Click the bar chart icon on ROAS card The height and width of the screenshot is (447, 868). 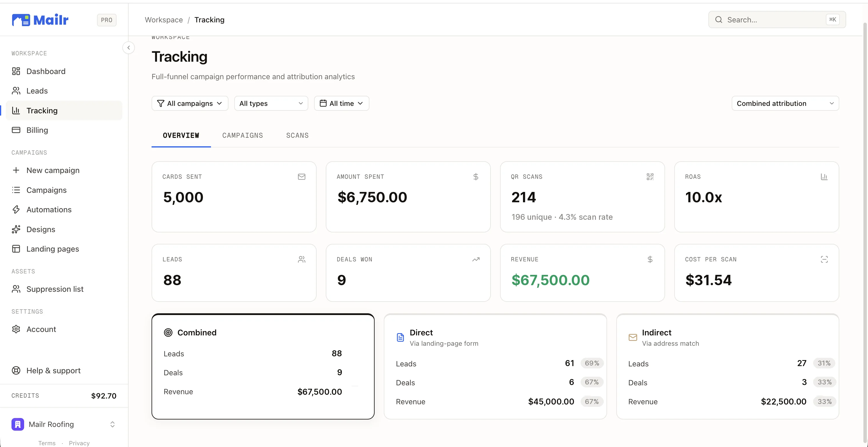pyautogui.click(x=824, y=177)
